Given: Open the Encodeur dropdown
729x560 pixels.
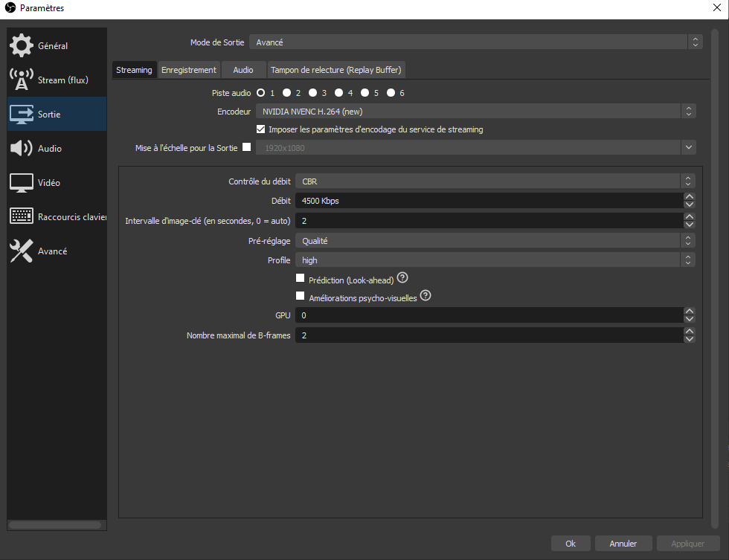Looking at the screenshot, I should [475, 112].
